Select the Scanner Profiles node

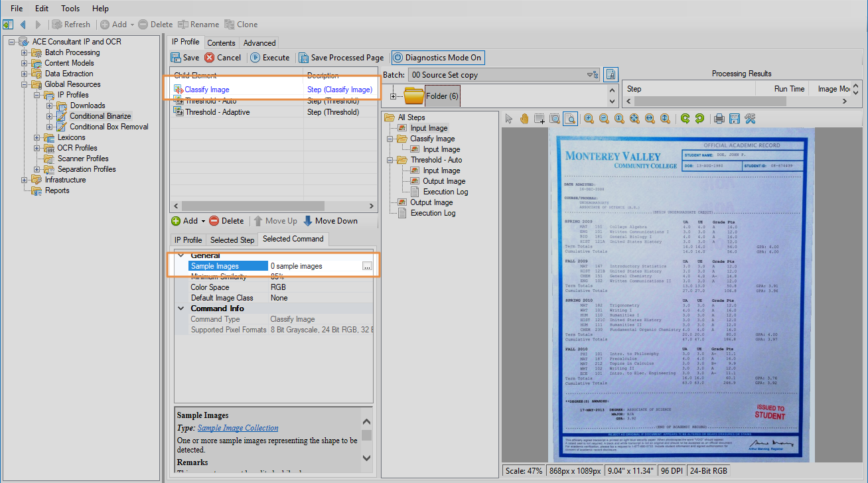pyautogui.click(x=83, y=159)
